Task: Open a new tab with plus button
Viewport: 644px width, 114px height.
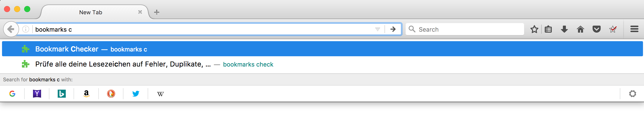Action: point(157,12)
